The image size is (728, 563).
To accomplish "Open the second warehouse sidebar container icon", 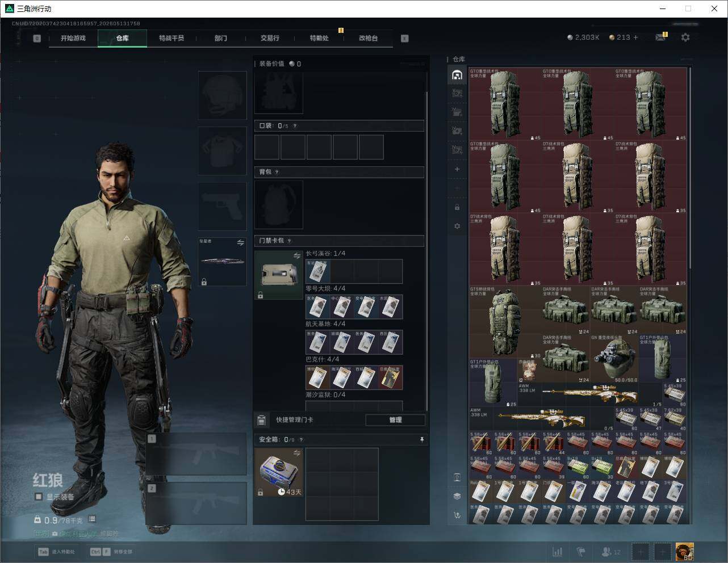I will click(457, 93).
